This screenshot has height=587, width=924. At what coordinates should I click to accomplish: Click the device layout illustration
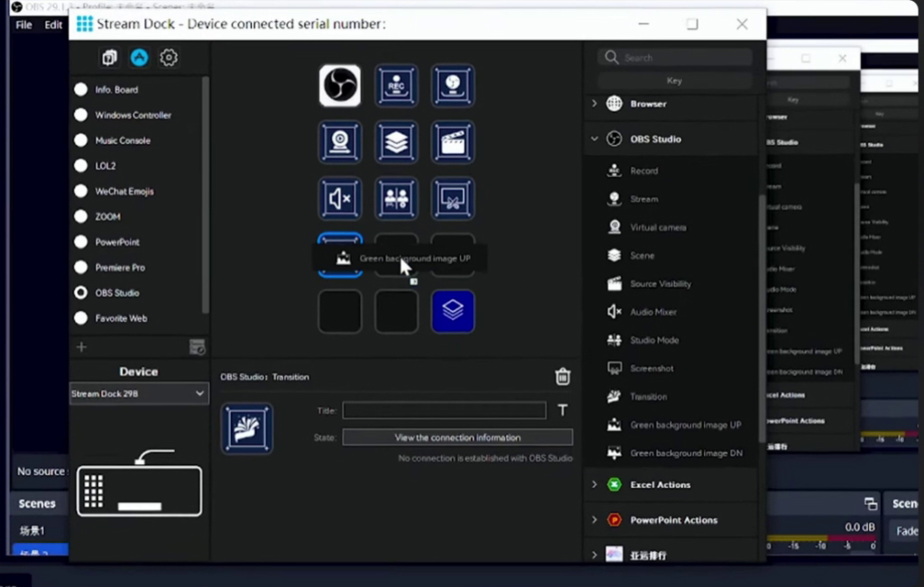pos(139,482)
